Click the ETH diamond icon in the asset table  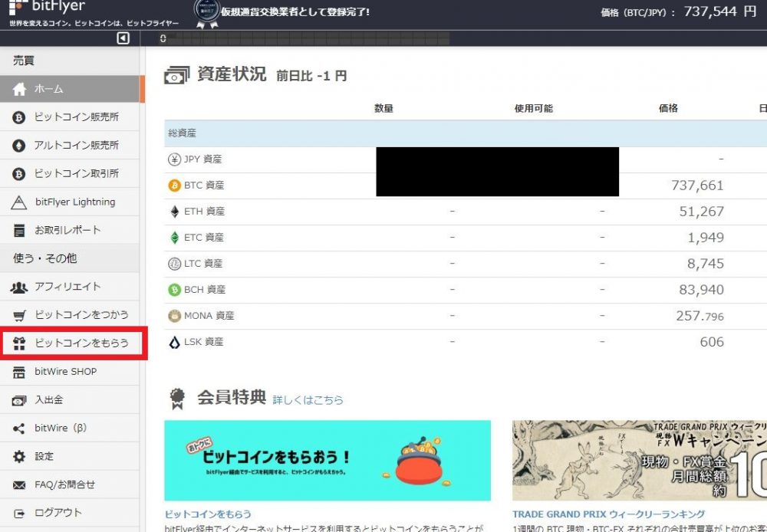174,212
